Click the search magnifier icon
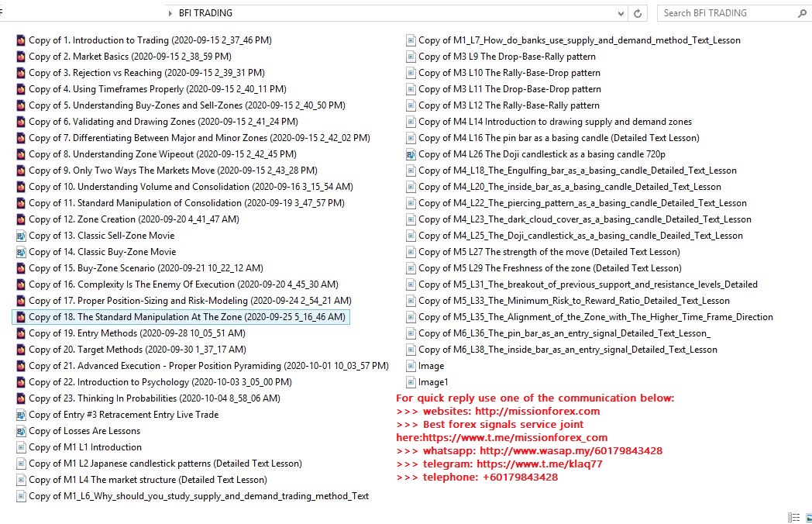812x524 pixels. [x=802, y=13]
